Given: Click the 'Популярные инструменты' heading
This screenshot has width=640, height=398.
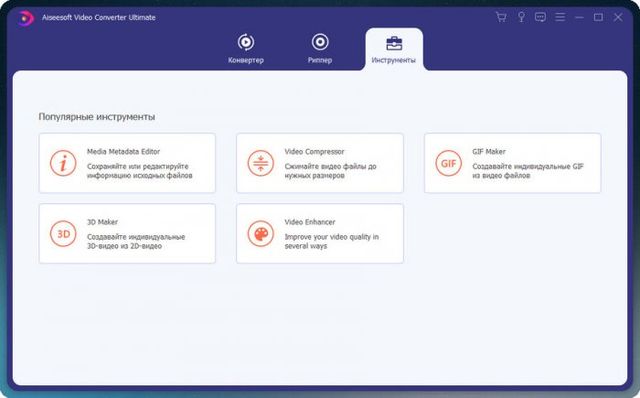Looking at the screenshot, I should [97, 117].
